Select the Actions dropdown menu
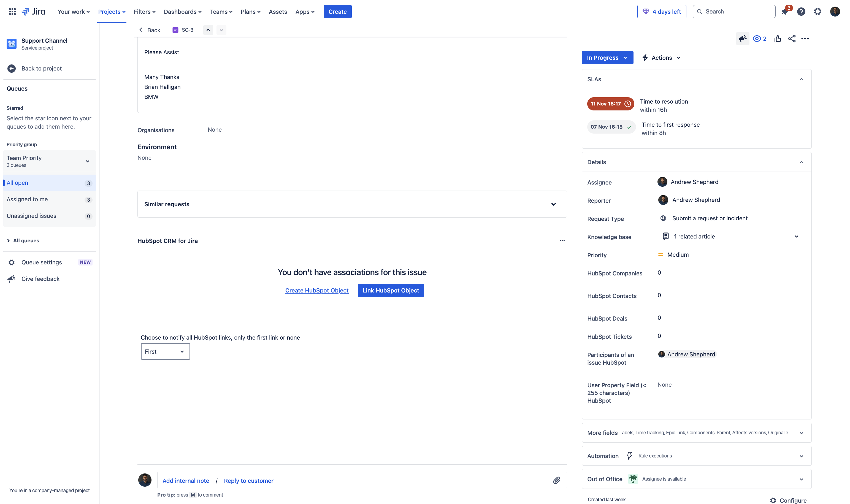850x504 pixels. [661, 58]
